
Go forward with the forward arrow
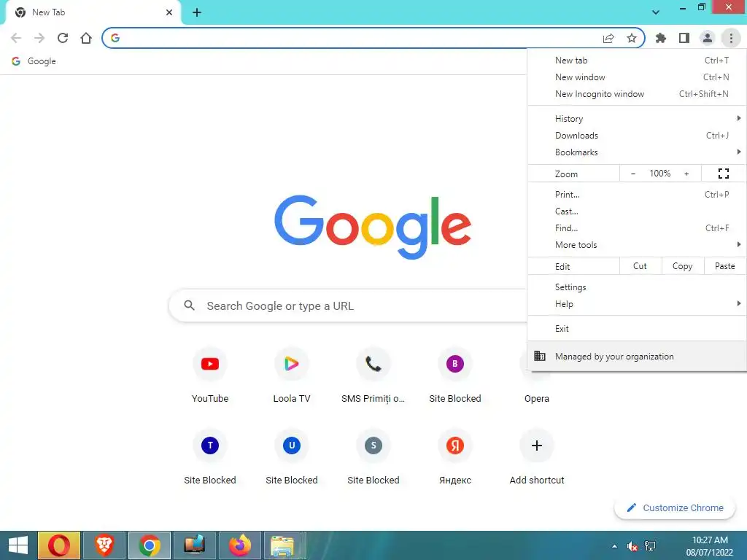pyautogui.click(x=39, y=38)
